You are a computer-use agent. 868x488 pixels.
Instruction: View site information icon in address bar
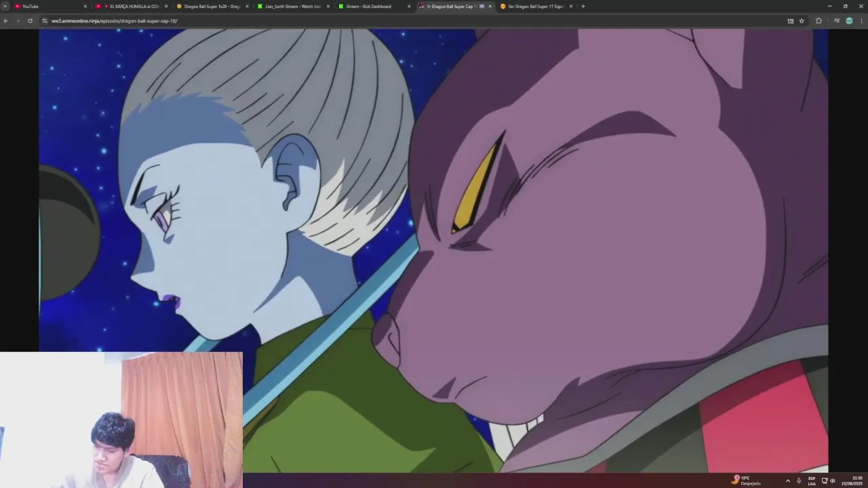click(x=45, y=21)
